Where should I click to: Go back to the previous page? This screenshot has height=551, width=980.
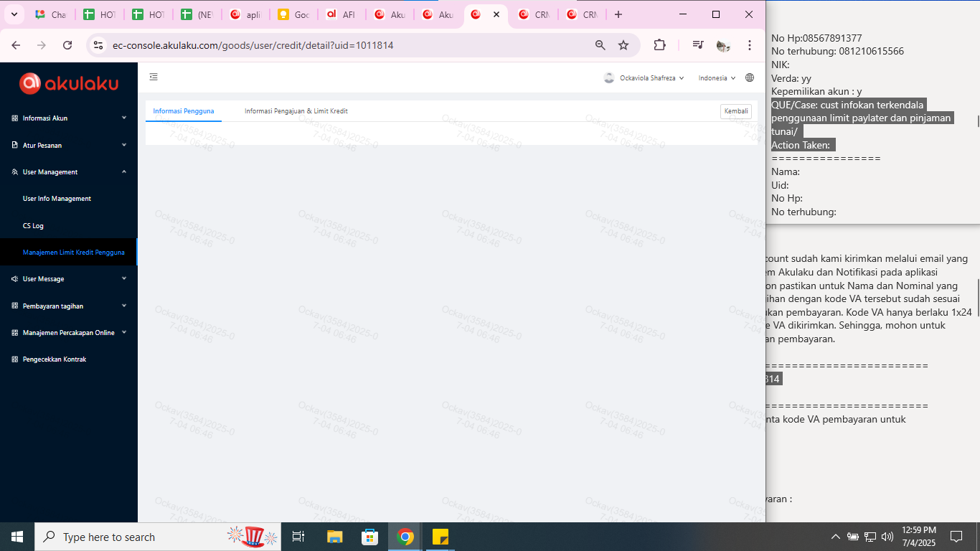(16, 45)
